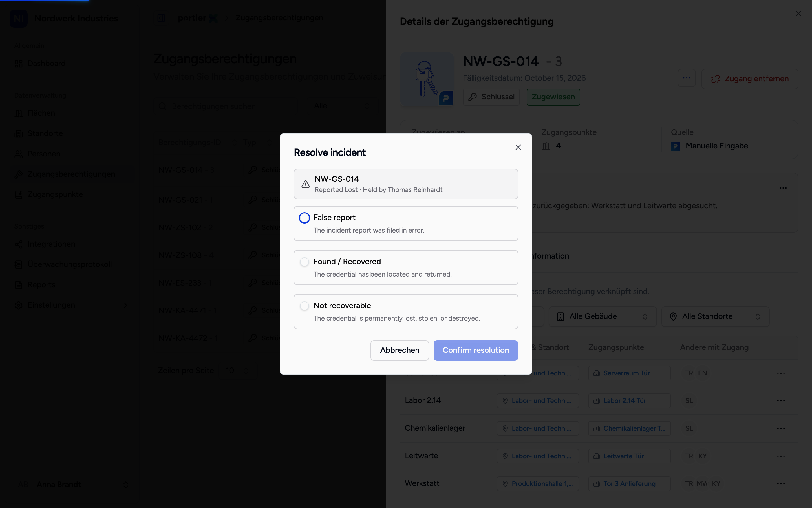Click the warning icon beside NW-GS-014
Screen dimensions: 812x508
point(305,184)
